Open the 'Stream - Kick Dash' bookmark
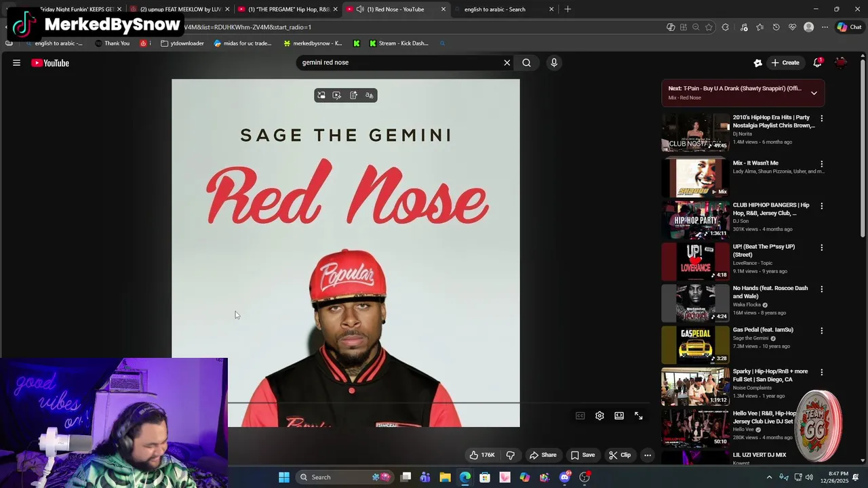This screenshot has height=488, width=868. tap(399, 43)
